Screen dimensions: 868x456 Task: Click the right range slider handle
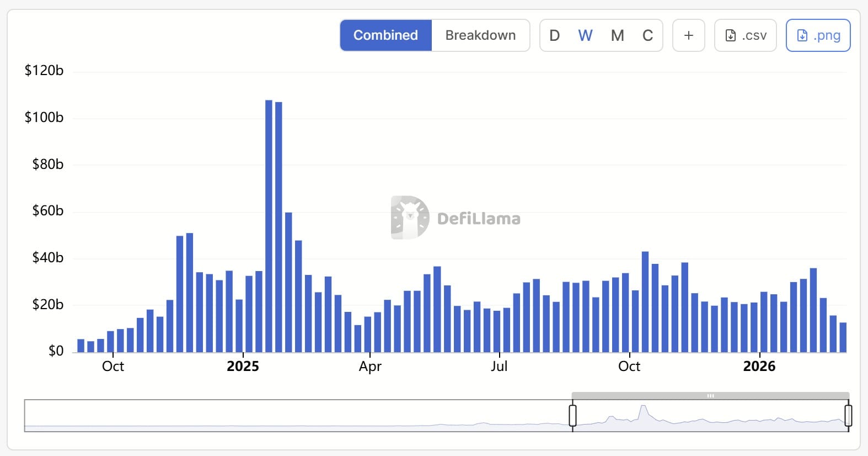click(x=848, y=416)
